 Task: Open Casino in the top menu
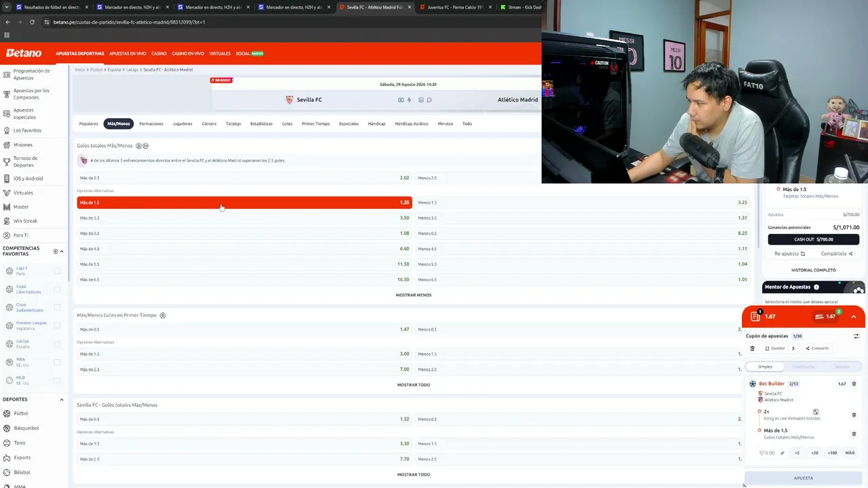pyautogui.click(x=159, y=54)
